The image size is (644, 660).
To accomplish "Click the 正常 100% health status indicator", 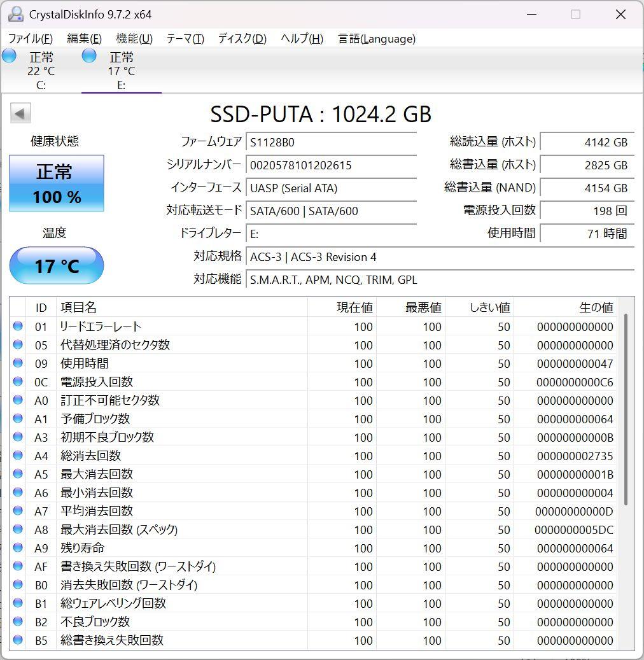I will coord(56,183).
